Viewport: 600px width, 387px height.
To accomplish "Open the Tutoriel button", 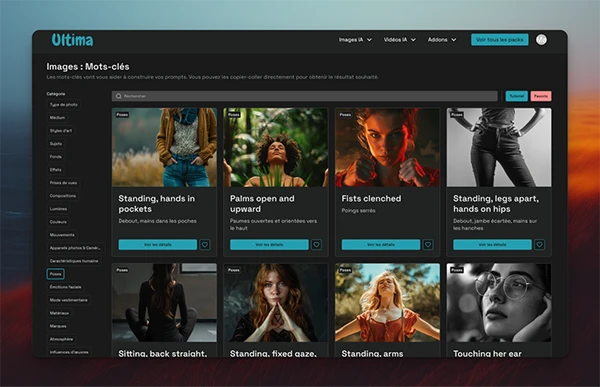I will pos(517,96).
